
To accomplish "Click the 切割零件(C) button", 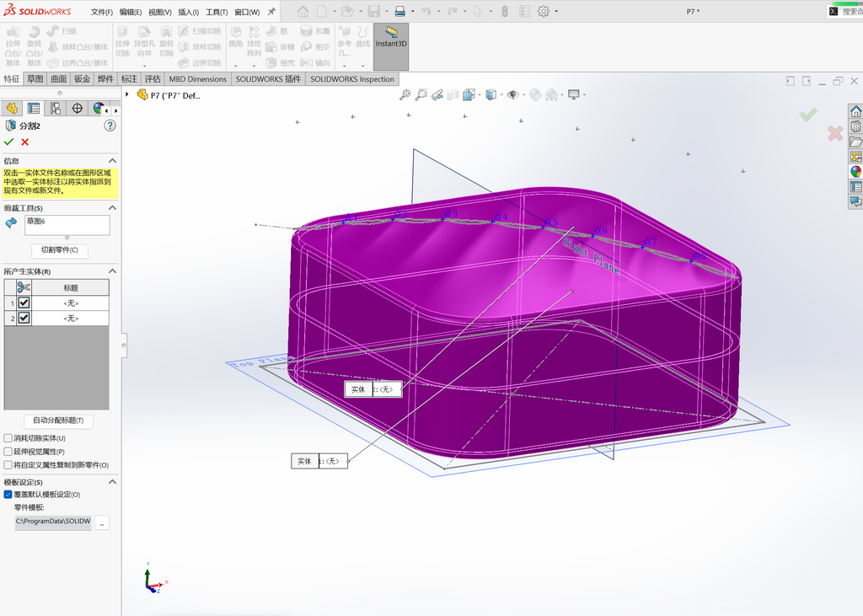I will [x=60, y=250].
